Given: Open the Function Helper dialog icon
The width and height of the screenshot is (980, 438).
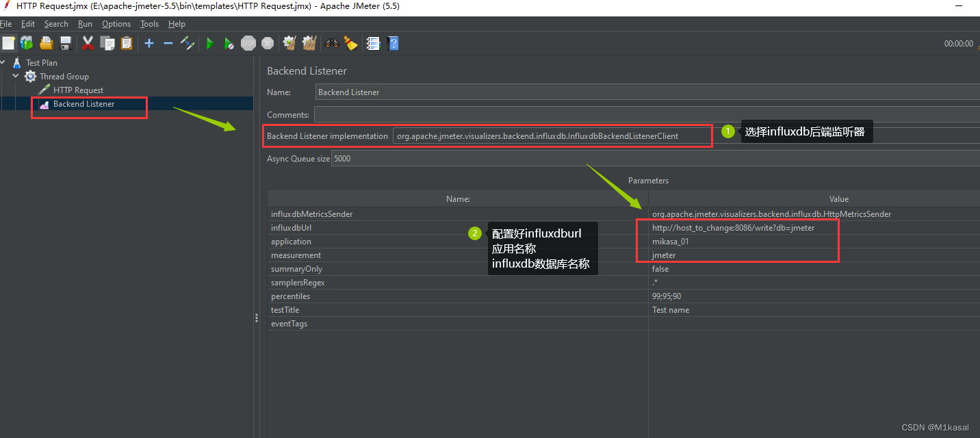Looking at the screenshot, I should [x=373, y=43].
